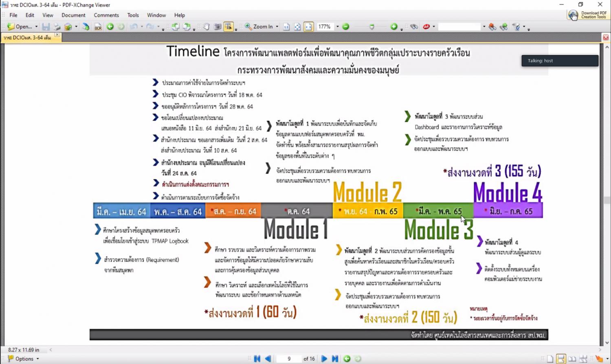Go to the next page

click(324, 359)
